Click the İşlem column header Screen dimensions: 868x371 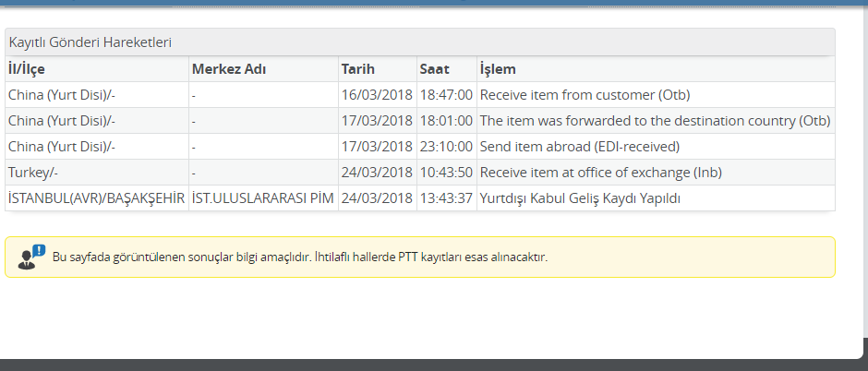pyautogui.click(x=656, y=69)
